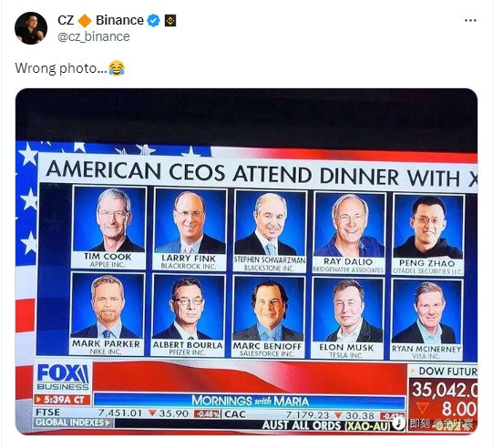Click the tile captioned Tim Cook

[108, 227]
